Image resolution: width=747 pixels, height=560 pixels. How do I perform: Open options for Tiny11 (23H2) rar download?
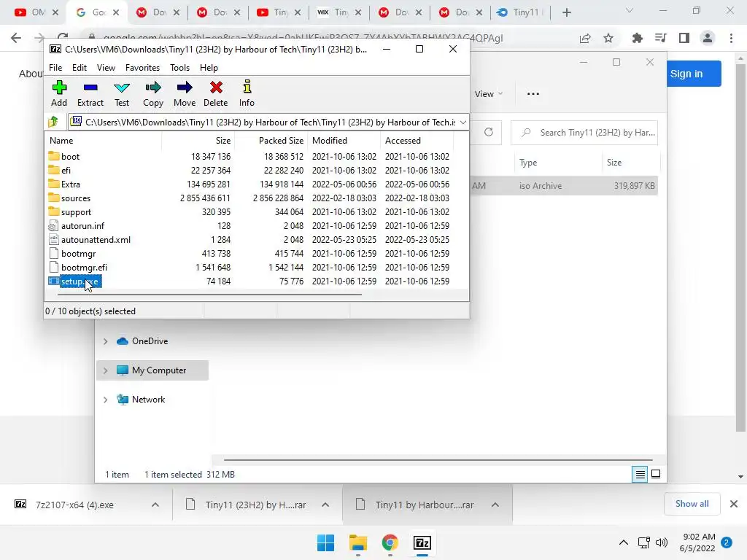(325, 505)
